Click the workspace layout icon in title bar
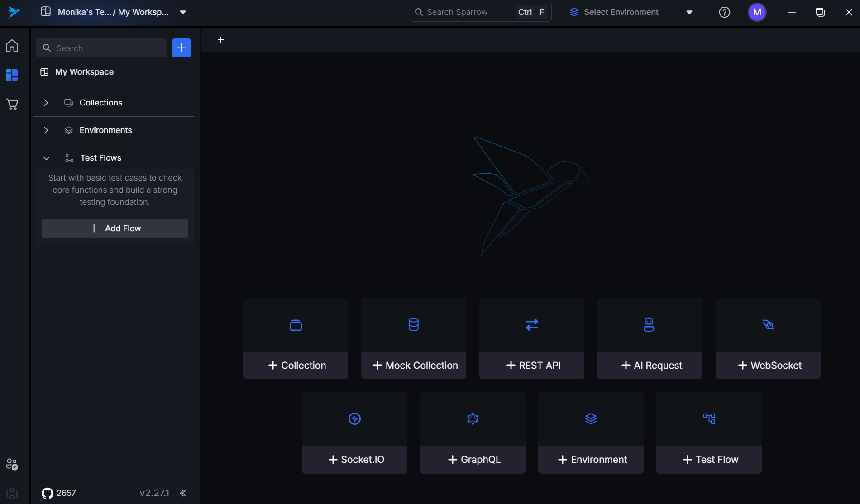Image resolution: width=860 pixels, height=504 pixels. pyautogui.click(x=46, y=12)
